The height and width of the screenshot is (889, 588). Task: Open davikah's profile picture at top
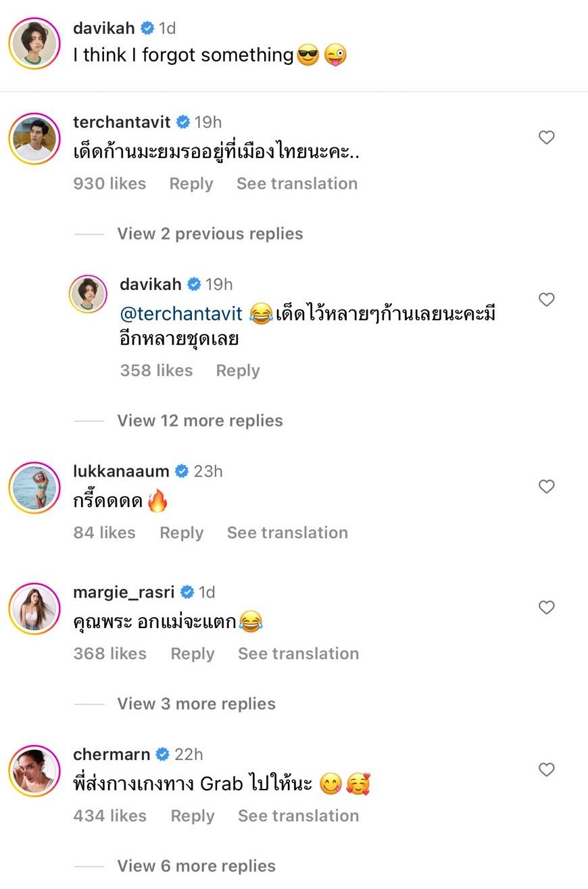pyautogui.click(x=34, y=44)
